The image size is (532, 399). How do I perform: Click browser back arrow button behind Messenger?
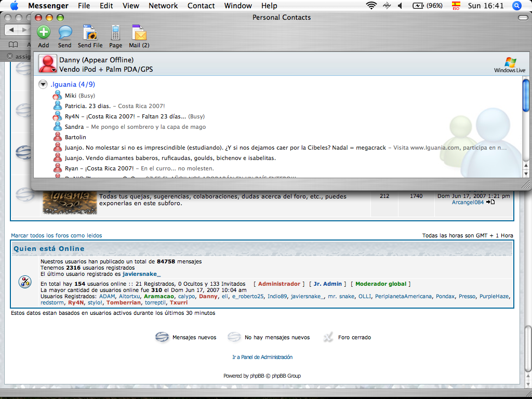[11, 30]
